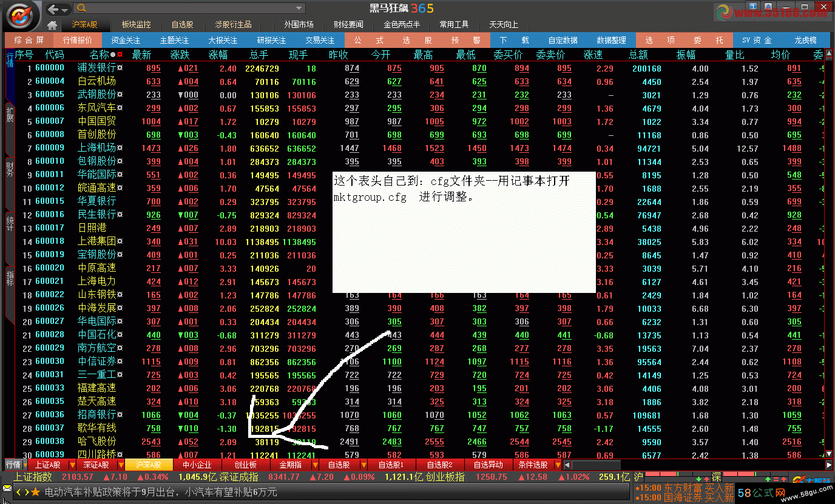Select 中小企业 bottom tab
Screen dimensions: 835x504
[x=197, y=465]
